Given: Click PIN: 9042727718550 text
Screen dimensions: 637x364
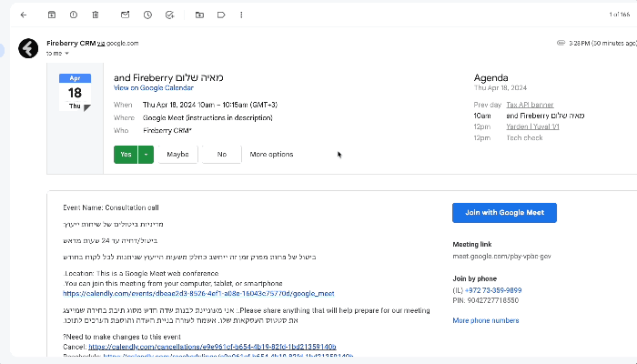Looking at the screenshot, I should point(485,300).
